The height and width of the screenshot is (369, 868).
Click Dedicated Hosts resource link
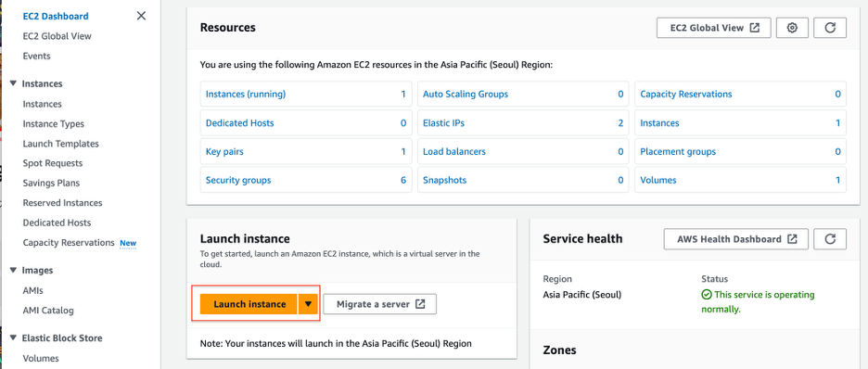239,122
